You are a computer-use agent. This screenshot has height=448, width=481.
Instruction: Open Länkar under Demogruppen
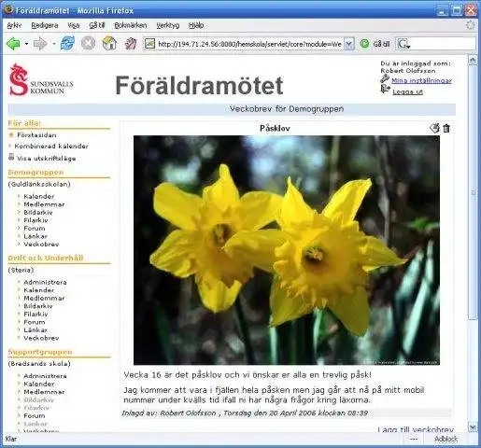coord(35,236)
